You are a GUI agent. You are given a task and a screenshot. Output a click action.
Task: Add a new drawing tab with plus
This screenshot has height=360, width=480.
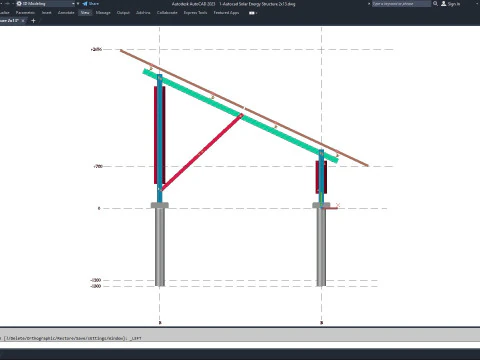(x=33, y=21)
